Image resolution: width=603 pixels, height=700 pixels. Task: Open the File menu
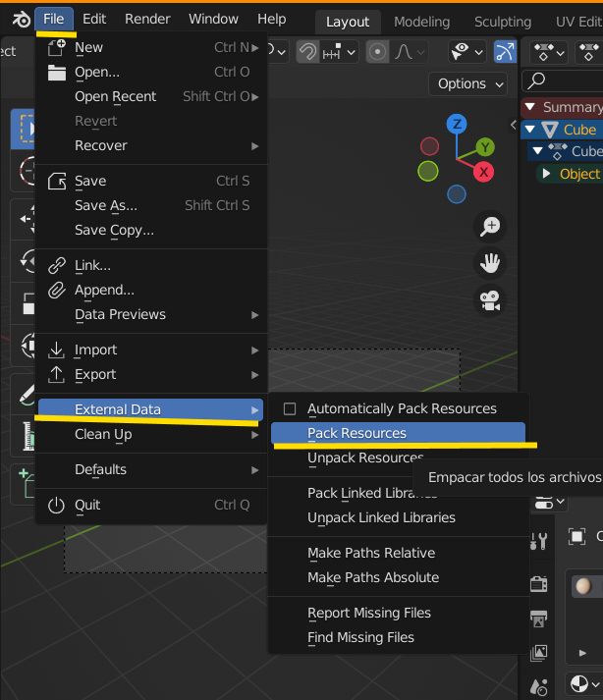tap(54, 20)
